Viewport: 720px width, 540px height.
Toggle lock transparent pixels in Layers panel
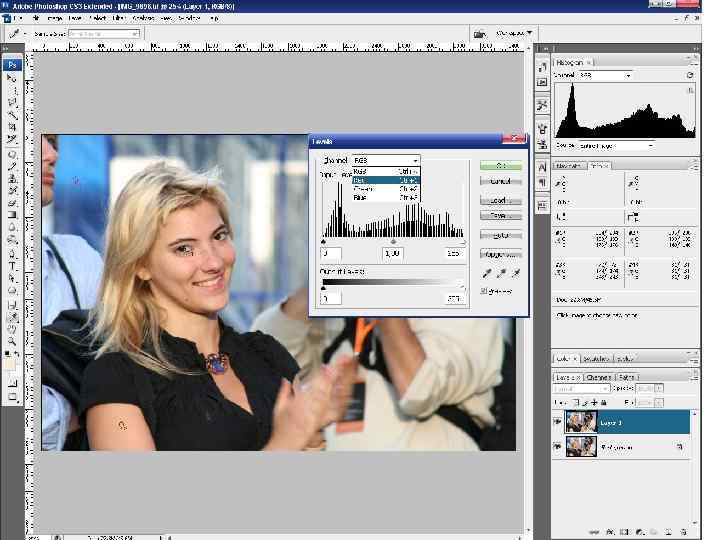576,403
